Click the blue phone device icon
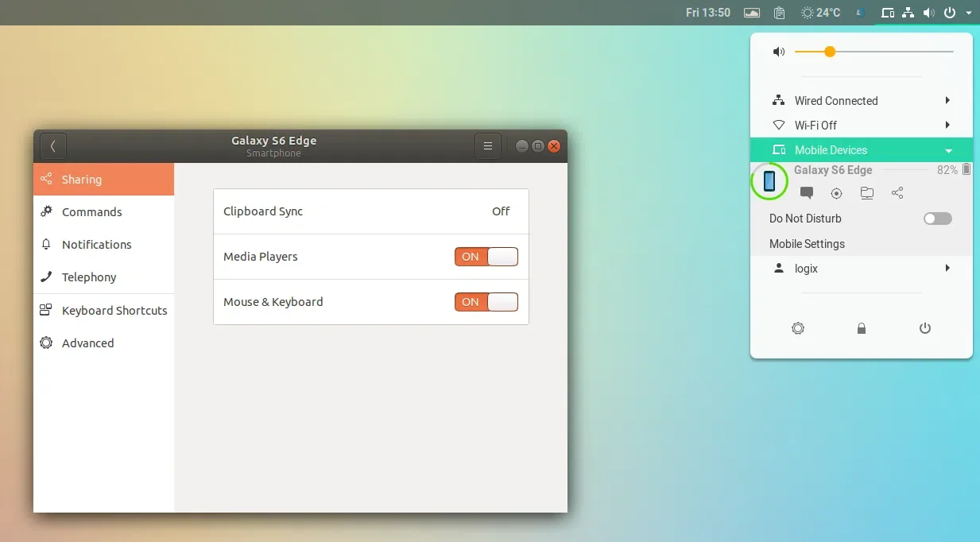Image resolution: width=980 pixels, height=542 pixels. pos(769,181)
